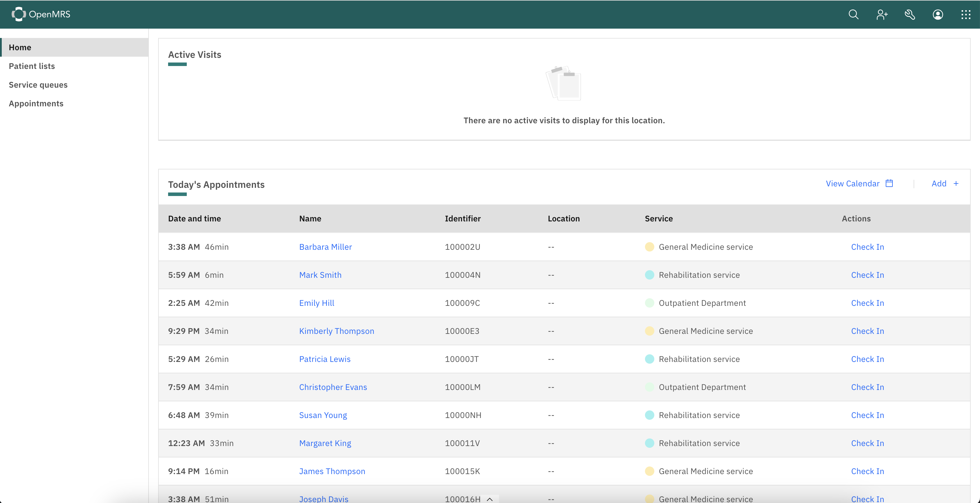This screenshot has width=980, height=503.
Task: Select identifier 100015K
Action: point(462,471)
